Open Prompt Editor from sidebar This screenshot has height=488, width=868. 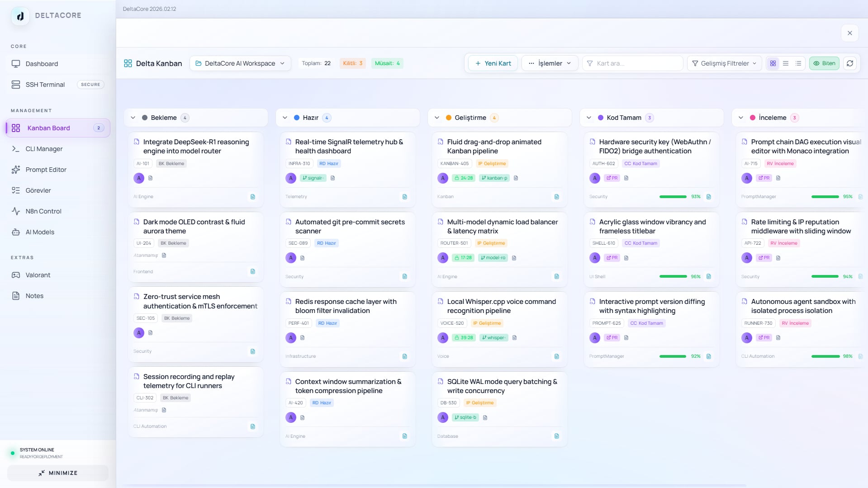(x=57, y=170)
